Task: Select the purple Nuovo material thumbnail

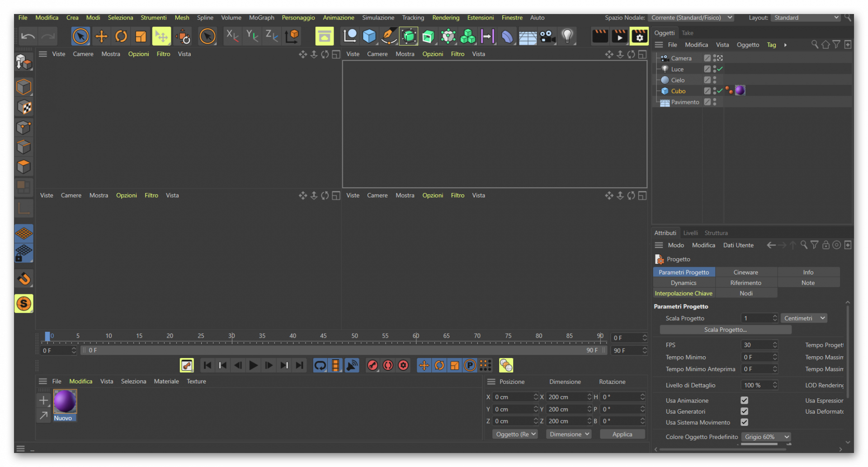Action: click(x=65, y=401)
